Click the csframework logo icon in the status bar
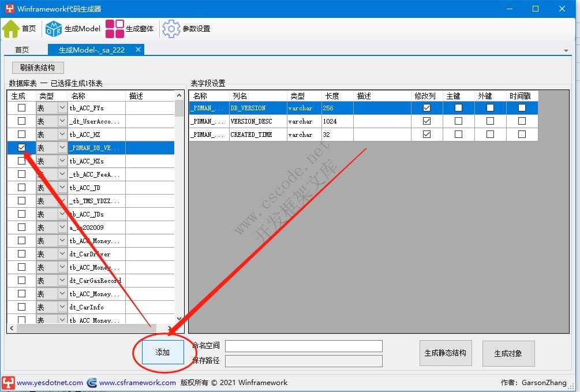The image size is (580, 392). pos(91,382)
